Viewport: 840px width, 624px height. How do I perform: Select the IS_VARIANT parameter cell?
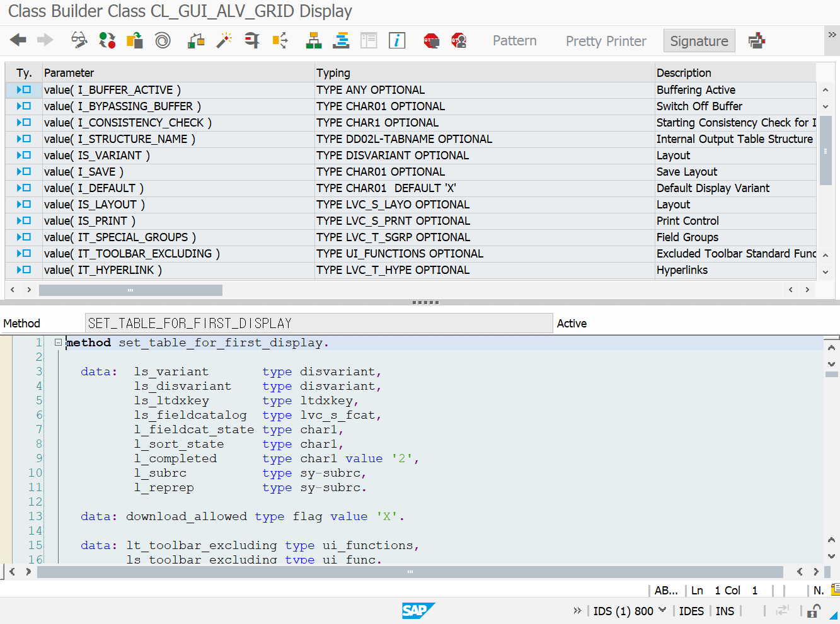pyautogui.click(x=178, y=156)
